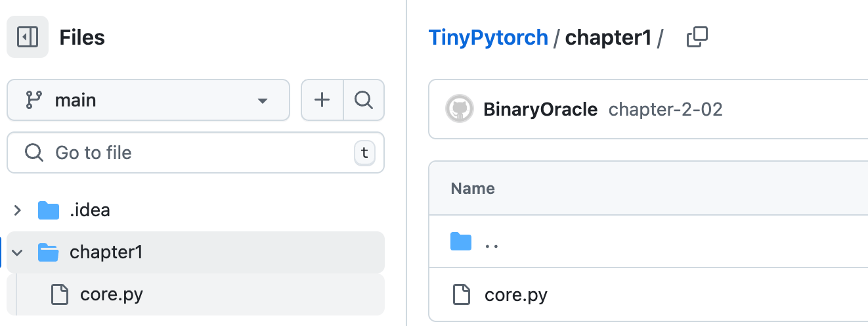Click the BinaryOracle avatar icon
Screen dimensions: 868x326
(460, 109)
